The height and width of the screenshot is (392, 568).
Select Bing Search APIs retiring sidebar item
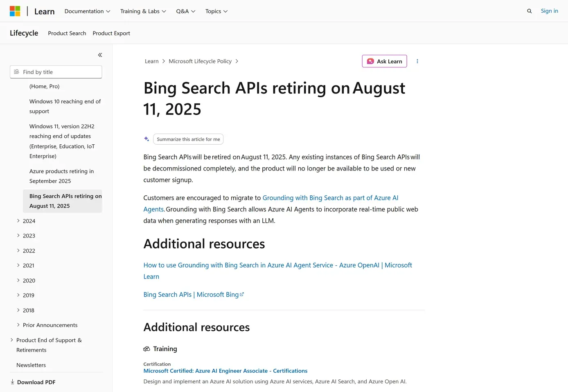(x=63, y=201)
